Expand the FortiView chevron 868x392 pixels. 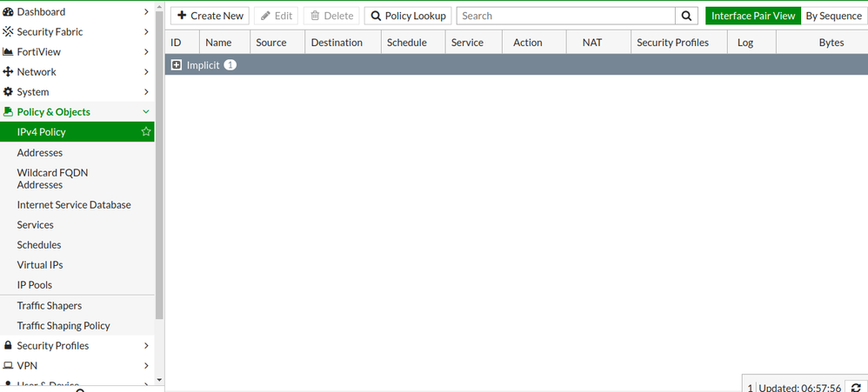point(146,52)
